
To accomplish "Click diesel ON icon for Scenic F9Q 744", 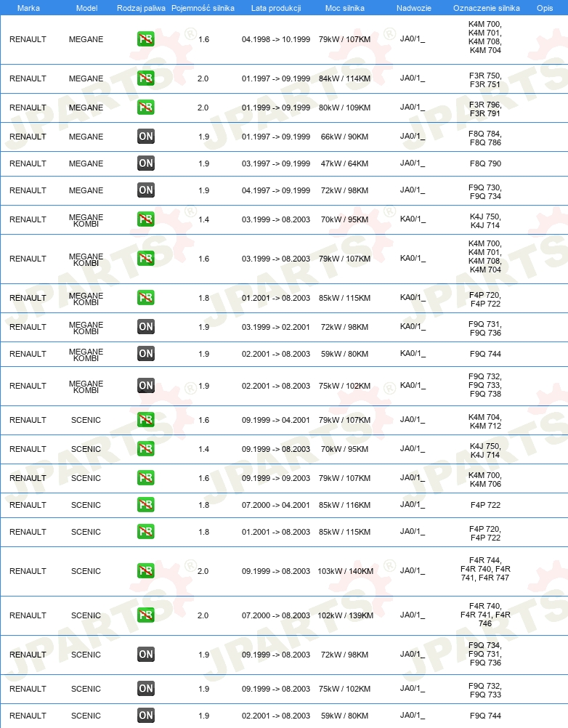I will pos(146,716).
